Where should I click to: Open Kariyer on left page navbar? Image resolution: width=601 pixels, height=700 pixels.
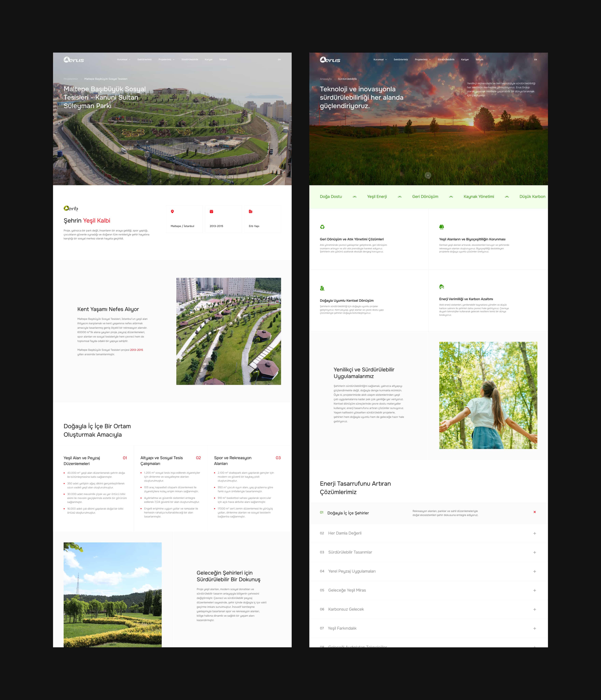tap(209, 59)
